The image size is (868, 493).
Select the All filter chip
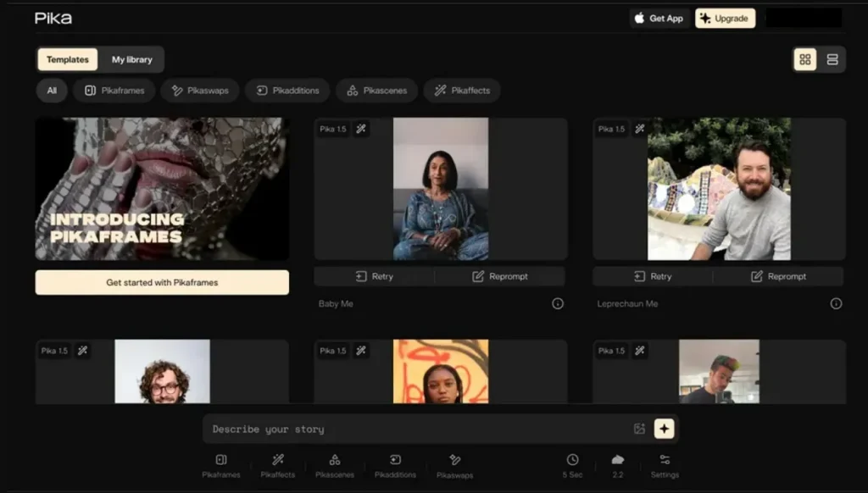tap(52, 91)
